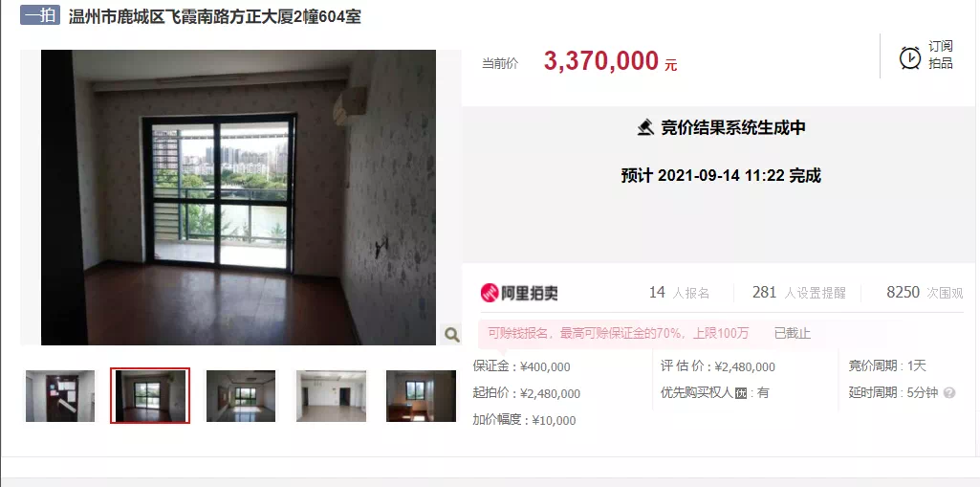Click the help icon beside 延时周期
Image resolution: width=980 pixels, height=487 pixels.
pyautogui.click(x=949, y=393)
